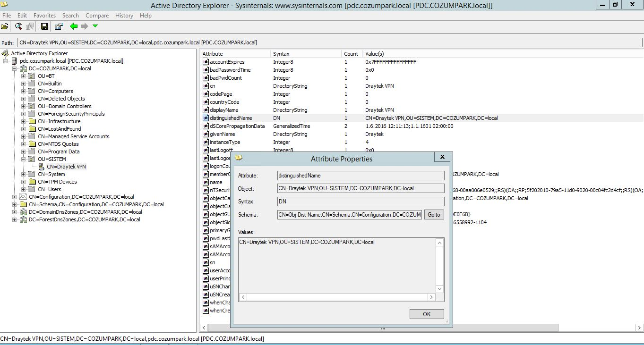Open the history dropdown green down arrow
This screenshot has width=644, height=345.
click(95, 26)
